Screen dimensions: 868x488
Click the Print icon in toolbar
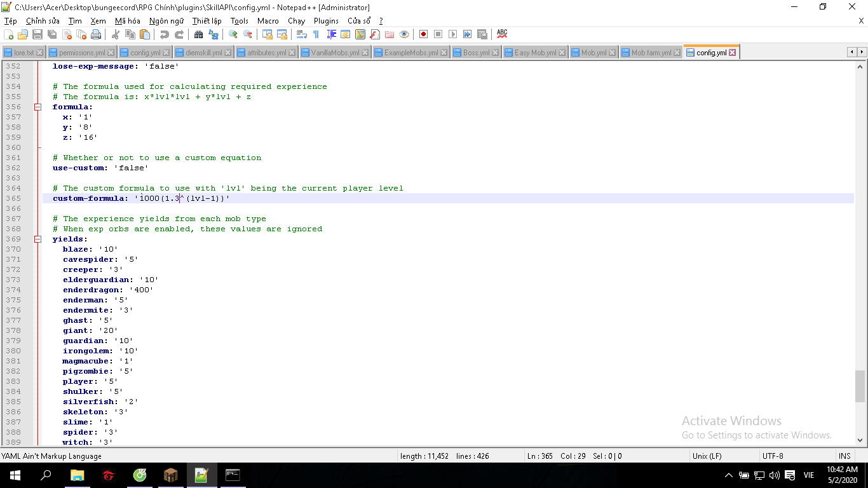(x=96, y=34)
